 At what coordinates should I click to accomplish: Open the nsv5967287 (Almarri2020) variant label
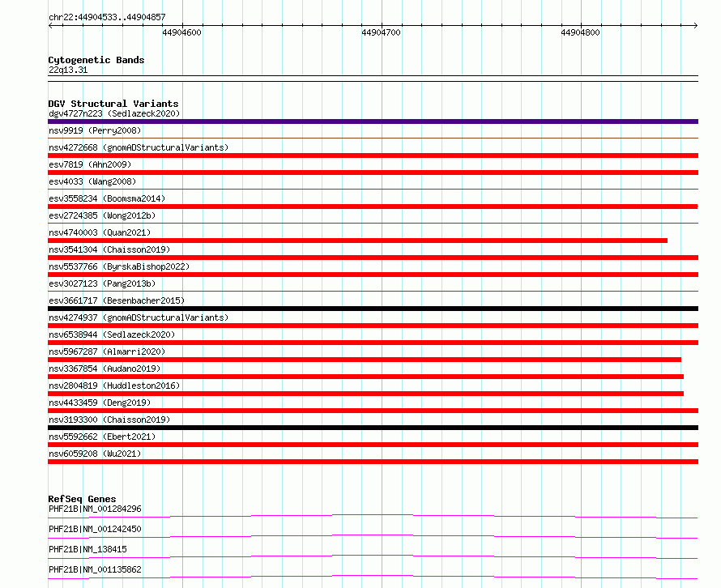point(107,352)
